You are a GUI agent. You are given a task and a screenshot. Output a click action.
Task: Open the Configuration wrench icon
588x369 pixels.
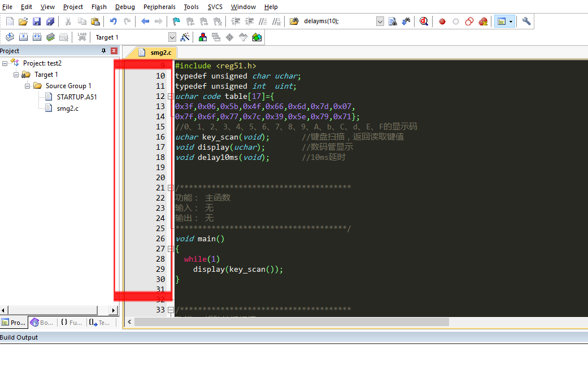tap(526, 21)
